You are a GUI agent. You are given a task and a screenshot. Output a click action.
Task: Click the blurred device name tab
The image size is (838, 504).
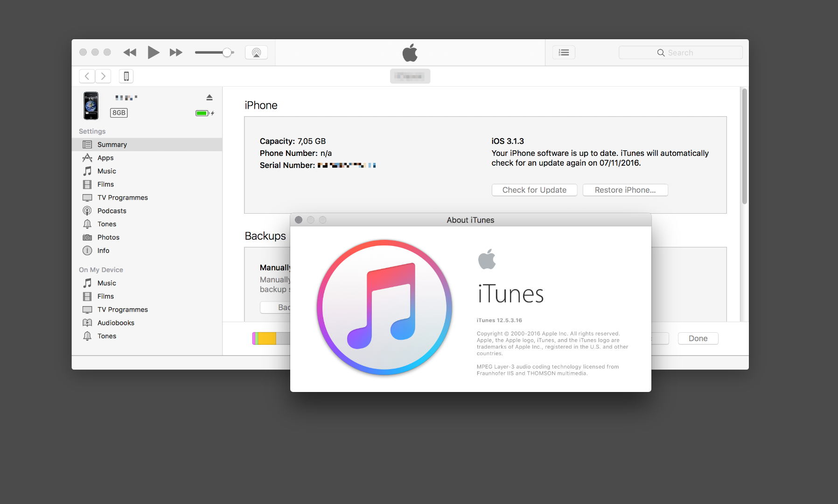(410, 76)
